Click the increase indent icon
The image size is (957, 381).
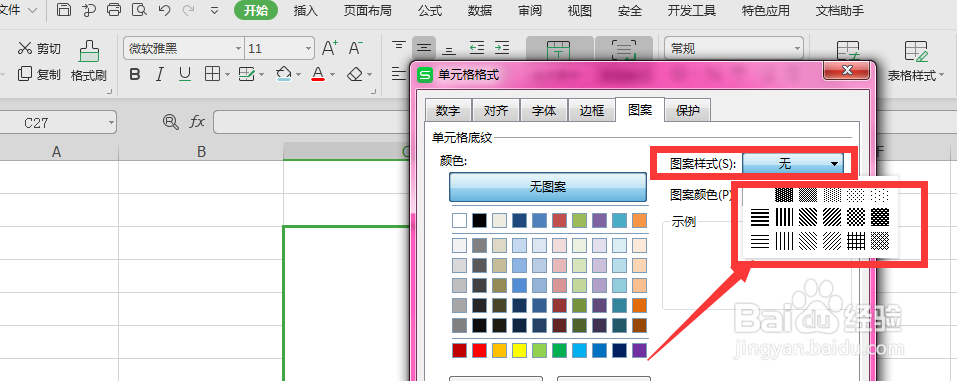(502, 48)
